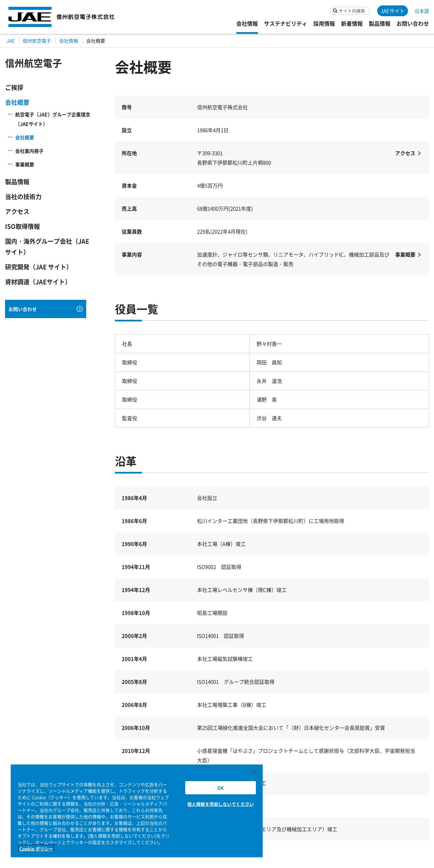Click capital value 4億5百万円
Viewport: 434px width, 868px height.
[210, 186]
